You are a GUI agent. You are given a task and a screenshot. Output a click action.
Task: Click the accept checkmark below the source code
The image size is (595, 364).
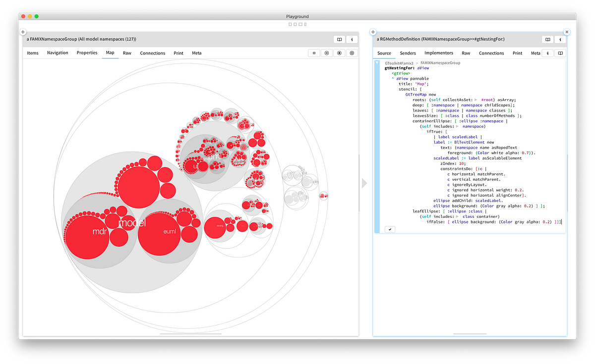(x=390, y=229)
